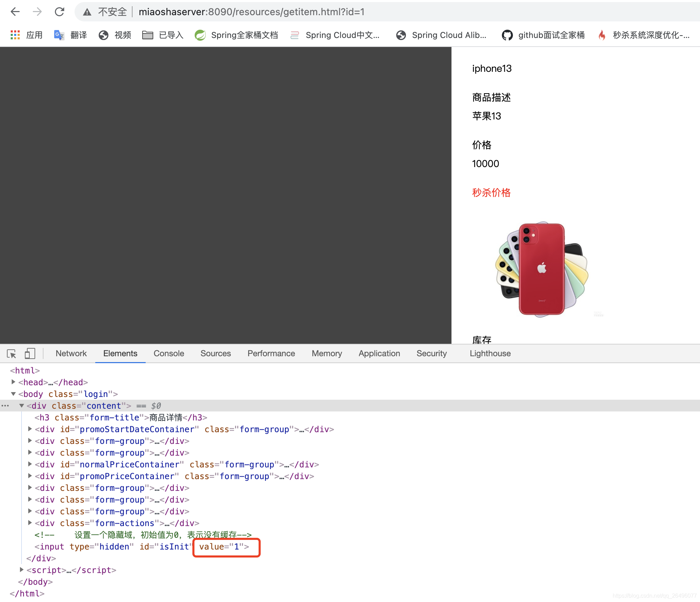Open the 秒杀系统深度优化 bookmark
700x602 pixels.
click(643, 35)
